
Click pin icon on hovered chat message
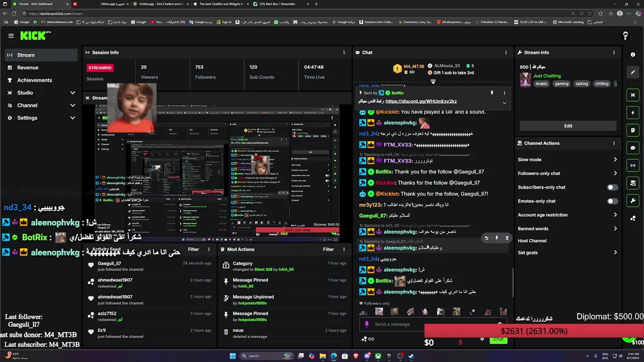[x=497, y=238]
